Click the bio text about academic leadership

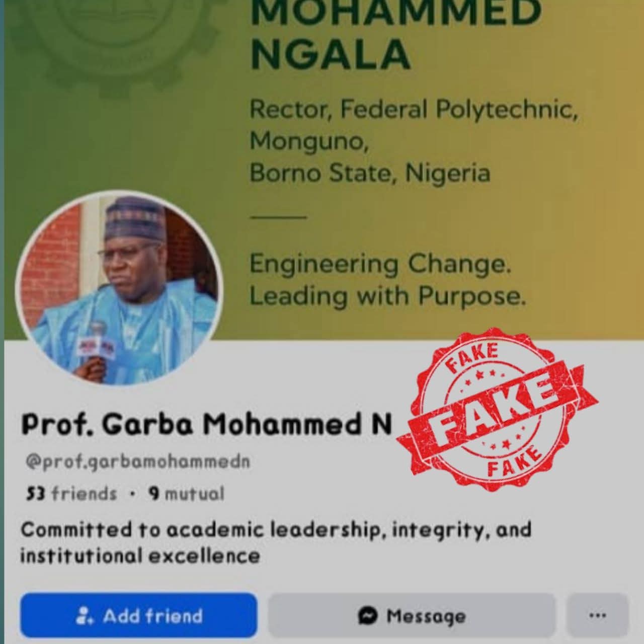click(276, 542)
